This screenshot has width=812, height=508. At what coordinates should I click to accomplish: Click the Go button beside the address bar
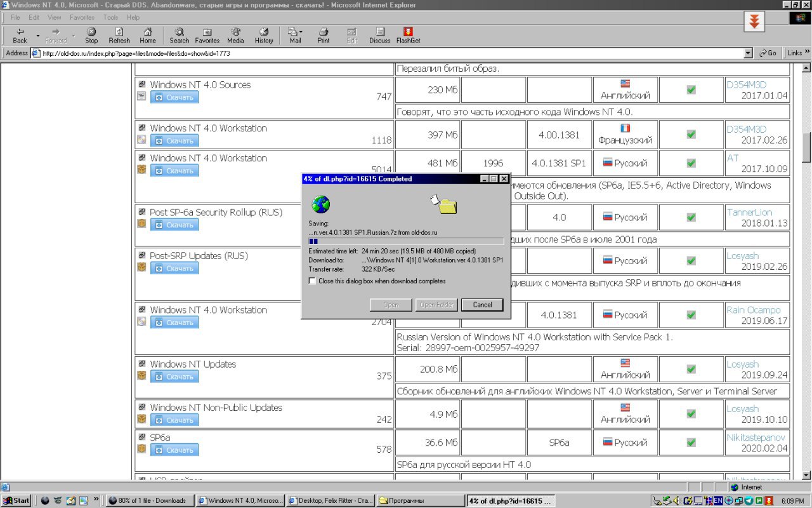(768, 53)
